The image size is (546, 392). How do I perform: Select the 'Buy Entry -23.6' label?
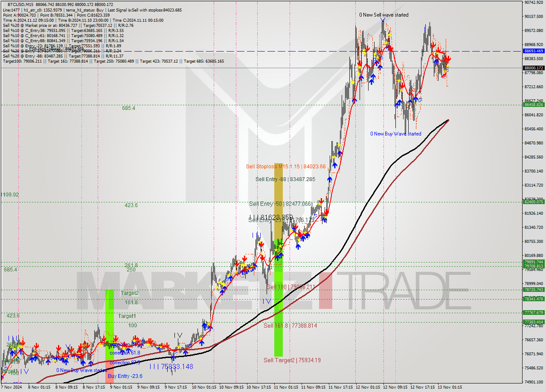coord(125,376)
